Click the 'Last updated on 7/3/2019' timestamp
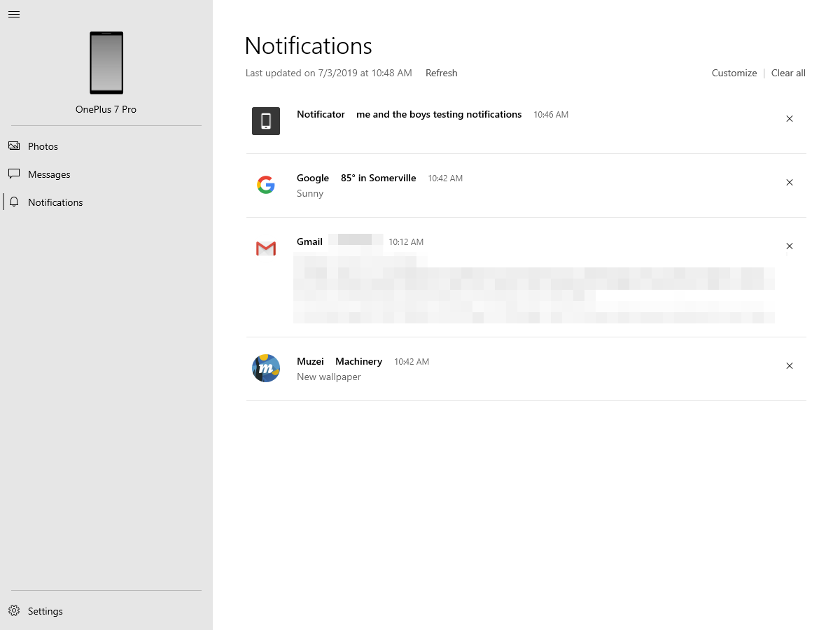This screenshot has width=840, height=630. (328, 73)
